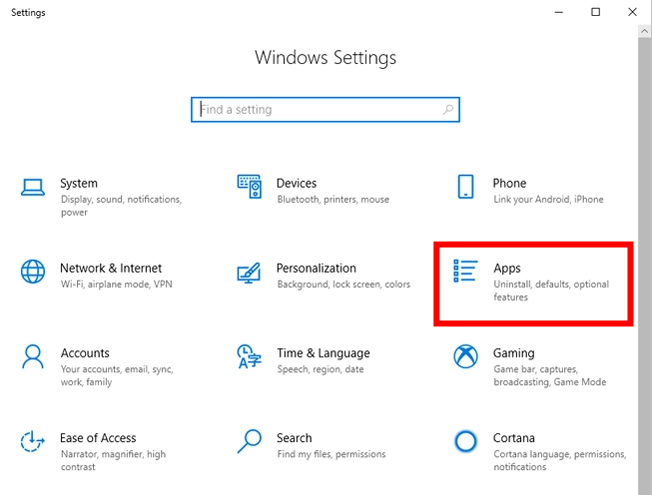The image size is (652, 495).
Task: Click the Accounts person icon
Action: point(32,356)
